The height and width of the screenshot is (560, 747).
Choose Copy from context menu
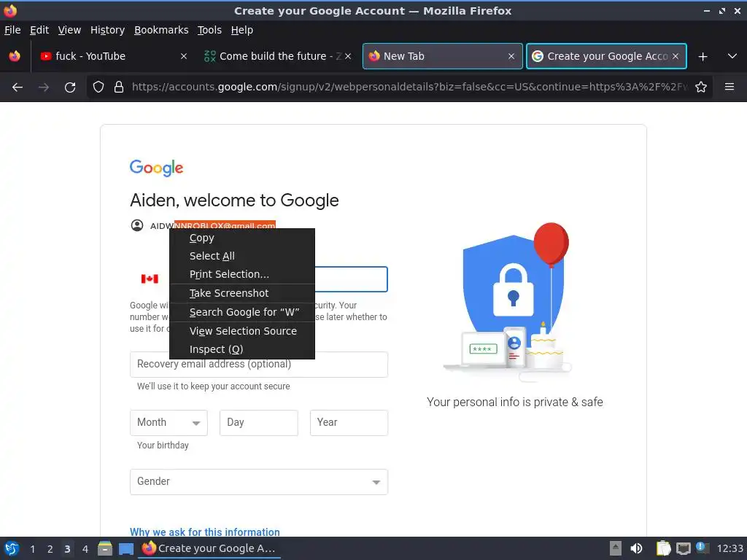tap(242, 238)
